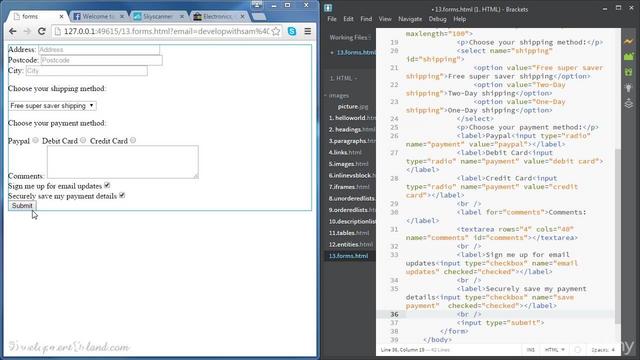Change Spaces indentation setting
This screenshot has width=640, height=360.
(603, 350)
